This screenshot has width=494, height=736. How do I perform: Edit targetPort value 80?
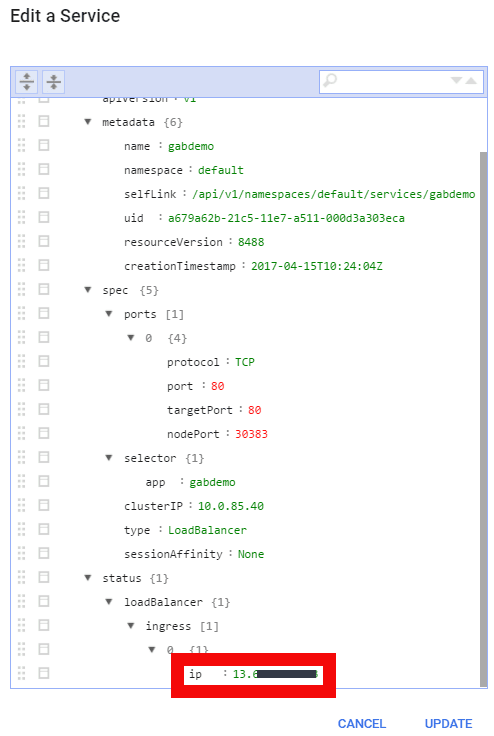click(255, 410)
